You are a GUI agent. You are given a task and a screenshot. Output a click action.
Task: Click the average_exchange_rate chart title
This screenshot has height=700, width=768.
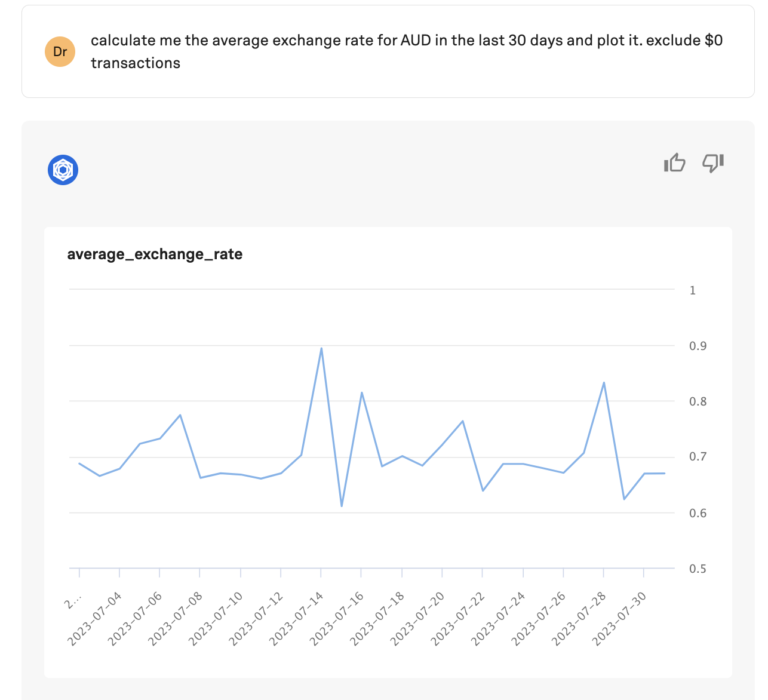pyautogui.click(x=155, y=254)
